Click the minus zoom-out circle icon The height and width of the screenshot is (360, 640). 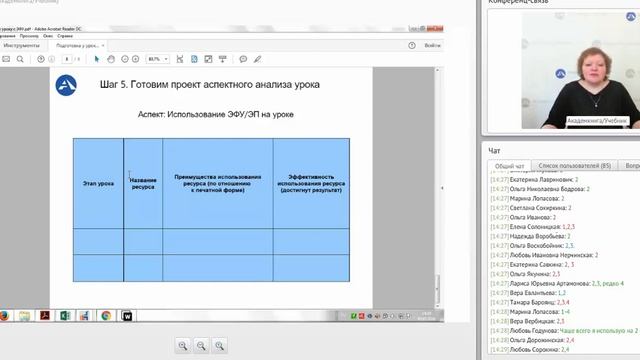point(125,59)
